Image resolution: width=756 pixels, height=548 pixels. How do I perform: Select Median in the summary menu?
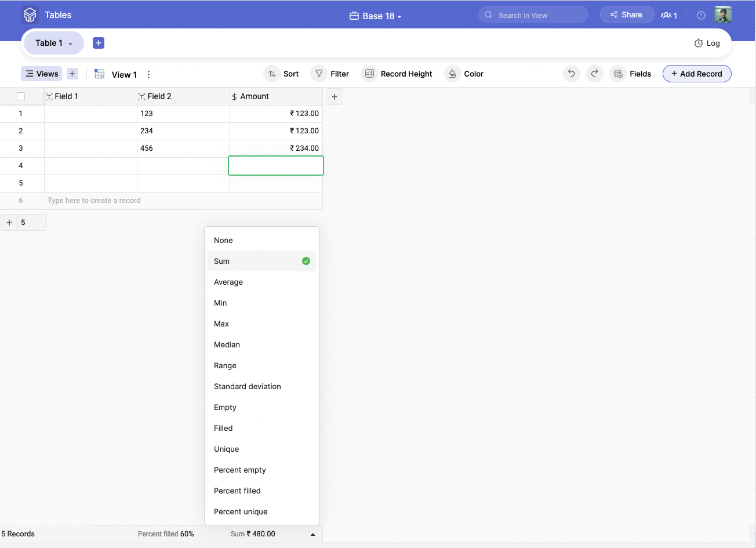coord(262,344)
